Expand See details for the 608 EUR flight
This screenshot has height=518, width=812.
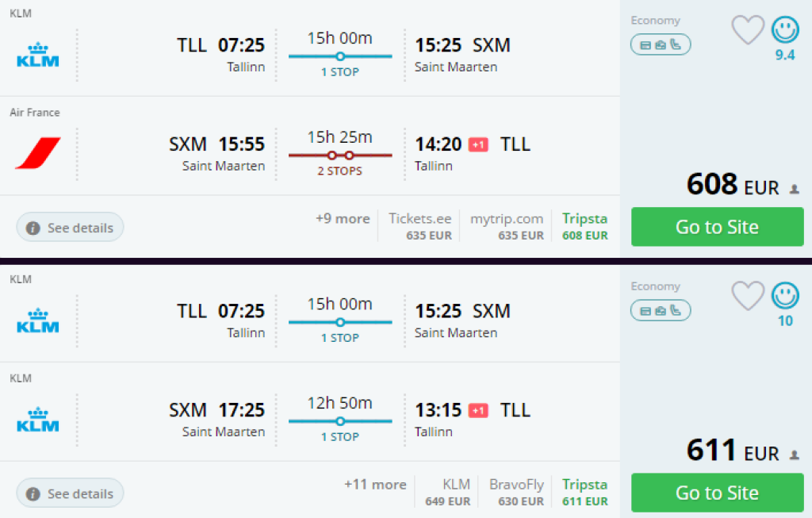coord(71,228)
